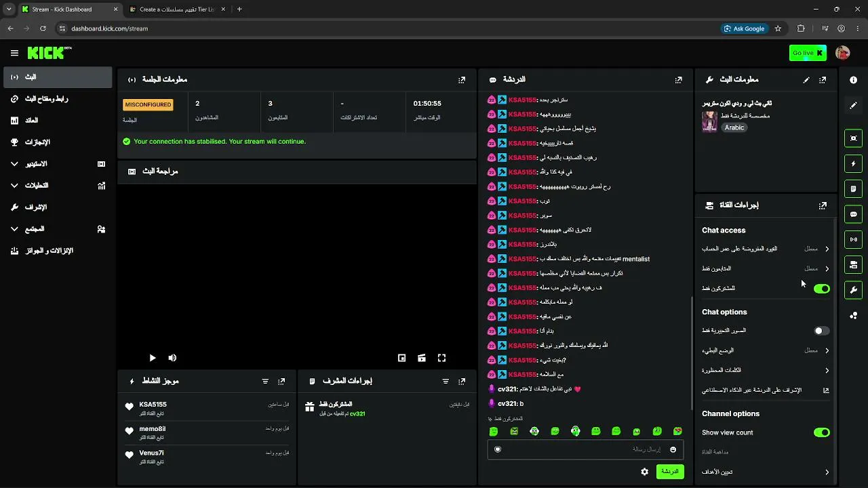
Task: Toggle the lightning activity widget in right sidebar
Action: pos(854,163)
